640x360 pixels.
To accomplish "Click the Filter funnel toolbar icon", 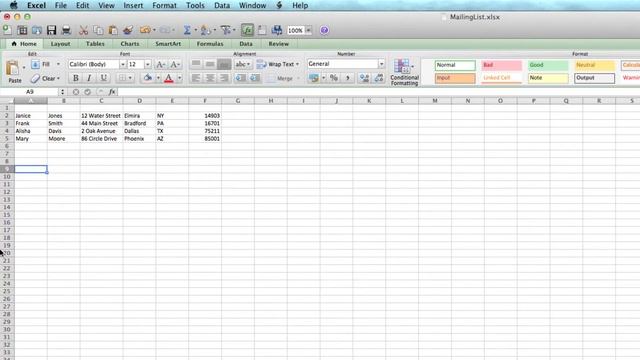I will (x=225, y=30).
